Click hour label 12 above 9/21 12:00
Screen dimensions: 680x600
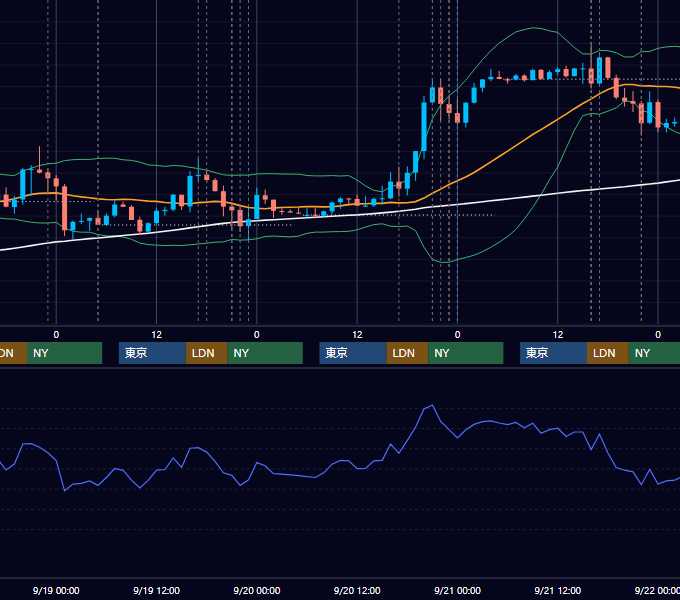[558, 335]
